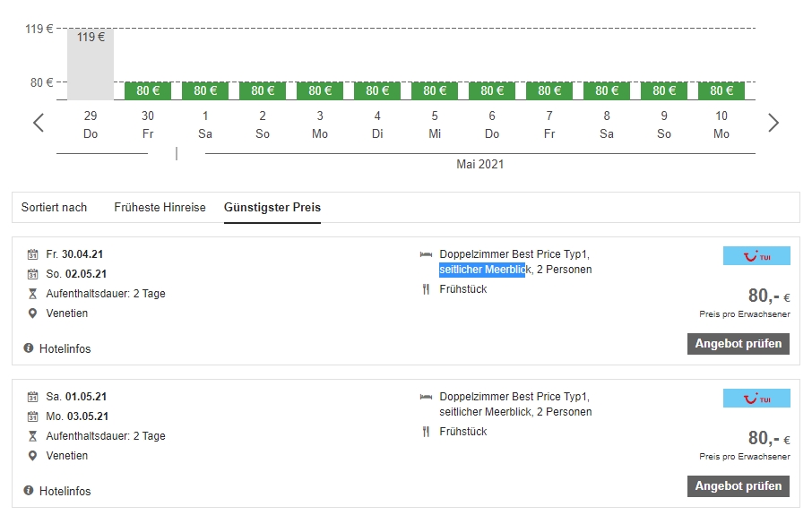The width and height of the screenshot is (812, 515).
Task: Click the TUI logo in the first offer
Action: (756, 256)
